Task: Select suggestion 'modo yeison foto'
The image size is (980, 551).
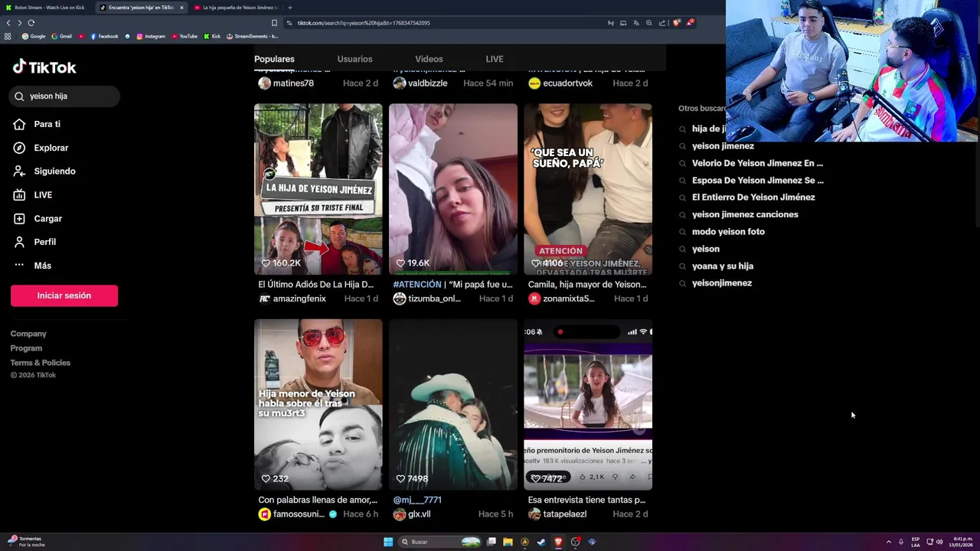Action: (x=728, y=232)
